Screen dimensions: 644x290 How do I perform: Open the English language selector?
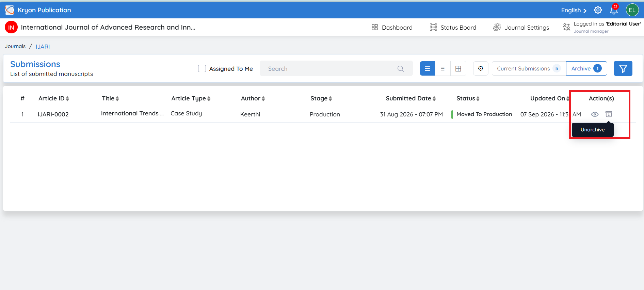pyautogui.click(x=574, y=11)
